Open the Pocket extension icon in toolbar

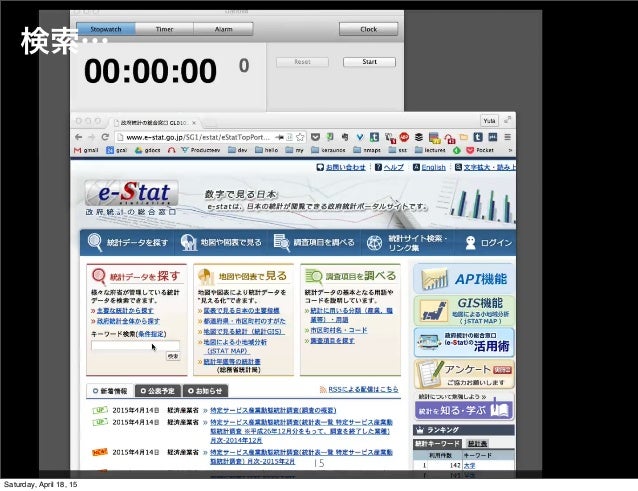click(315, 137)
